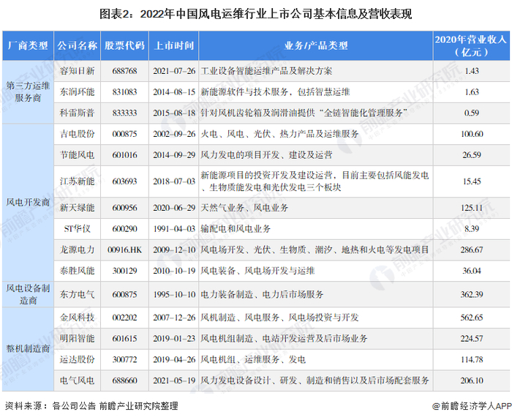Select the 2020年营业收入（亿元） header
Image resolution: width=512 pixels, height=420 pixels.
click(x=472, y=45)
